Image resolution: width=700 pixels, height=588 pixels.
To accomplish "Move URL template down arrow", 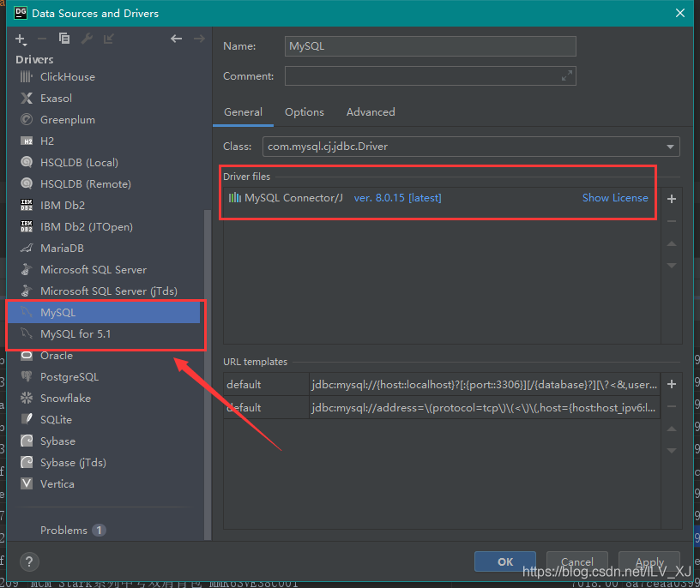I will (x=672, y=451).
